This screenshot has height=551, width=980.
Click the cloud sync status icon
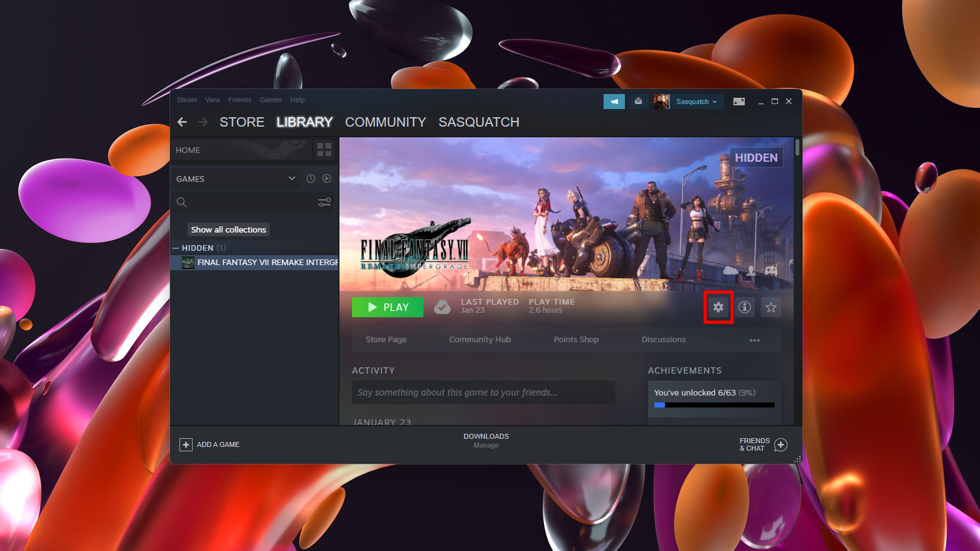pos(442,307)
